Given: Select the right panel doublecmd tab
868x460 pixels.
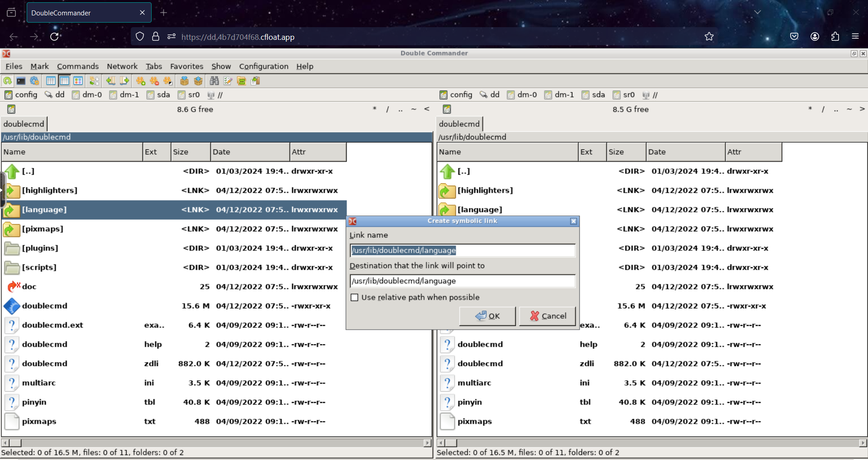Looking at the screenshot, I should (459, 124).
